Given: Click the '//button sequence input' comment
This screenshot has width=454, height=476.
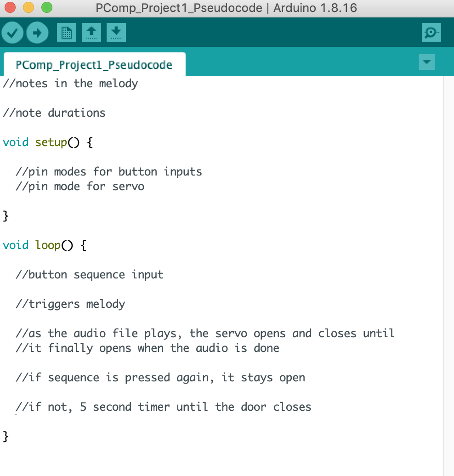Looking at the screenshot, I should point(90,275).
